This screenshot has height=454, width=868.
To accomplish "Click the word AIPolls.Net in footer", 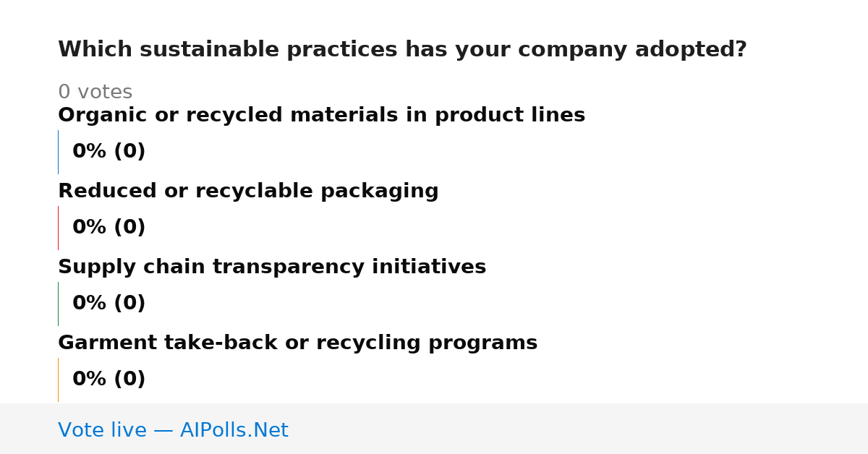I will click(x=234, y=430).
